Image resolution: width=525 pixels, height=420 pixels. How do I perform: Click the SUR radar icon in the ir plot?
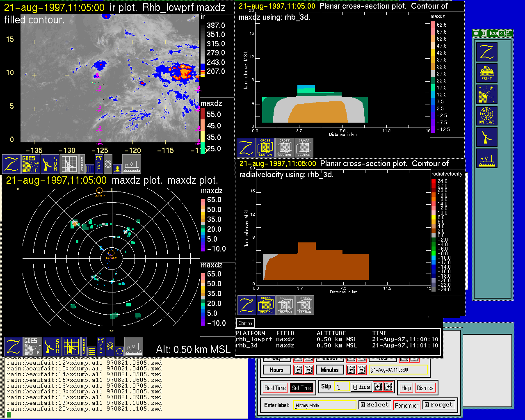coord(50,164)
